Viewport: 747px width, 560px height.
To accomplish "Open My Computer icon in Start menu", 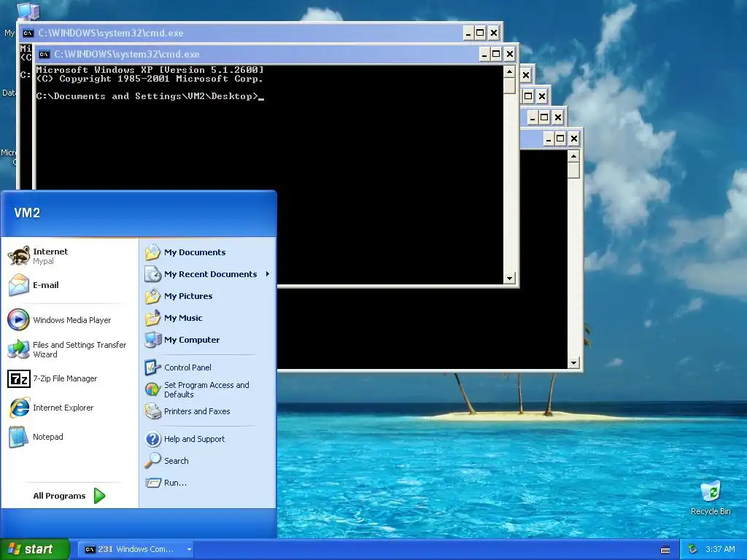I will 153,340.
